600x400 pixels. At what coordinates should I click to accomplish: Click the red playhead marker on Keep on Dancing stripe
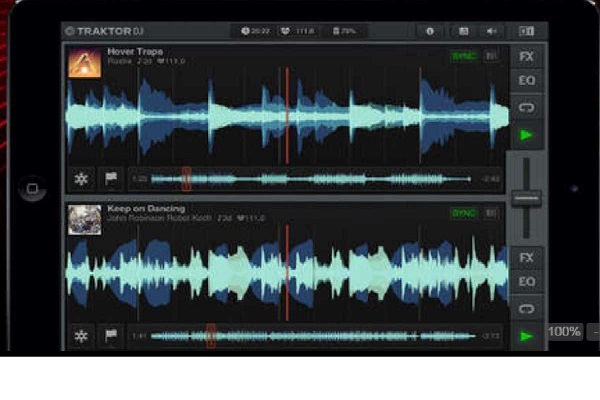pos(210,336)
